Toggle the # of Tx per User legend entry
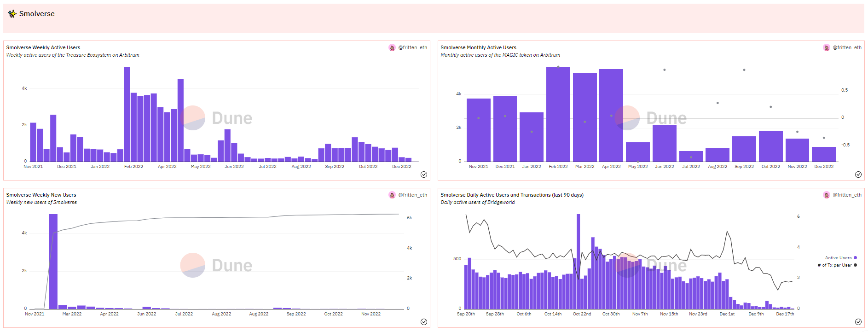This screenshot has height=332, width=868. pyautogui.click(x=837, y=265)
